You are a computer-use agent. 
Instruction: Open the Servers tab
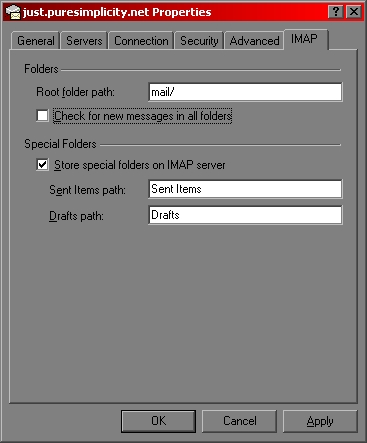[84, 41]
